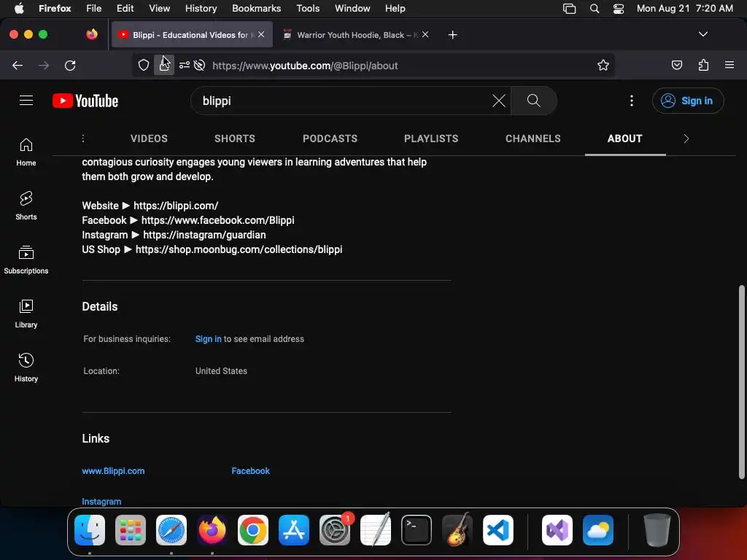
Task: Open the Firefox History menu
Action: point(201,8)
